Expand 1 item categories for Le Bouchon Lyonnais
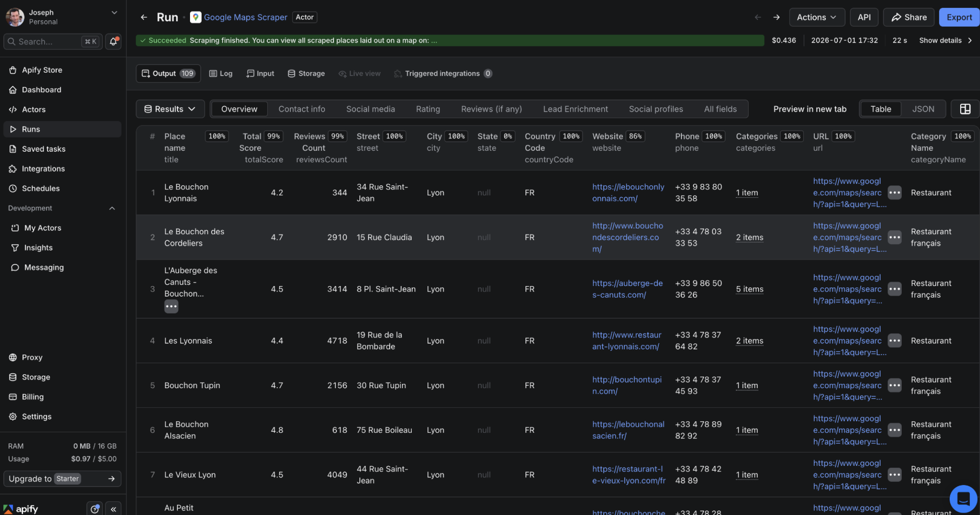Screen dimensions: 980x515 click(x=747, y=193)
